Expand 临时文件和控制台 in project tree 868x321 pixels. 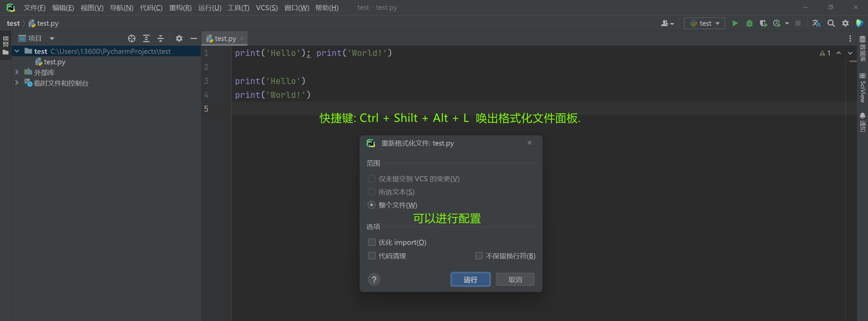(x=17, y=83)
